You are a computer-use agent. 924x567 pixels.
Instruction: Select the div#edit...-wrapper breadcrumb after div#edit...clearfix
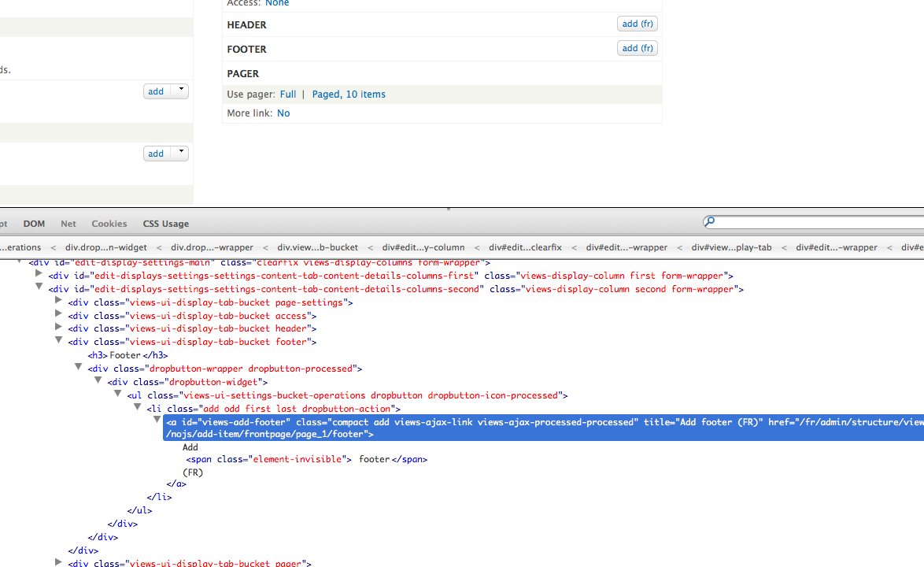click(626, 247)
